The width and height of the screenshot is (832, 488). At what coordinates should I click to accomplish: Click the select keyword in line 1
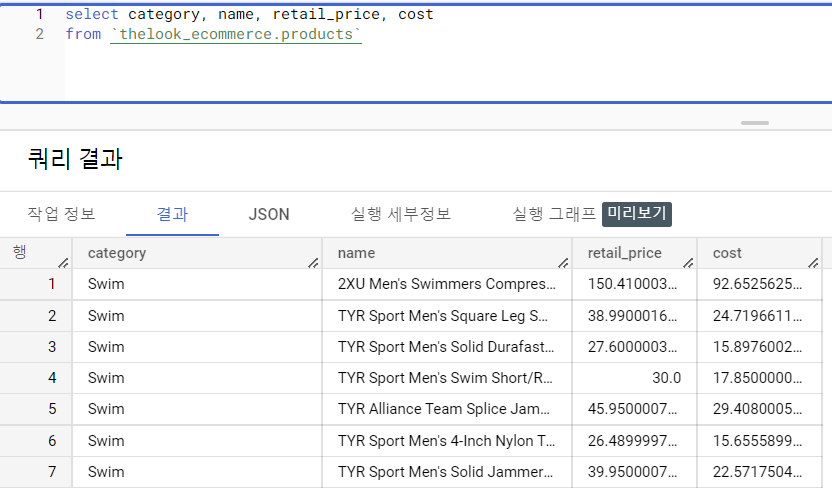(92, 14)
